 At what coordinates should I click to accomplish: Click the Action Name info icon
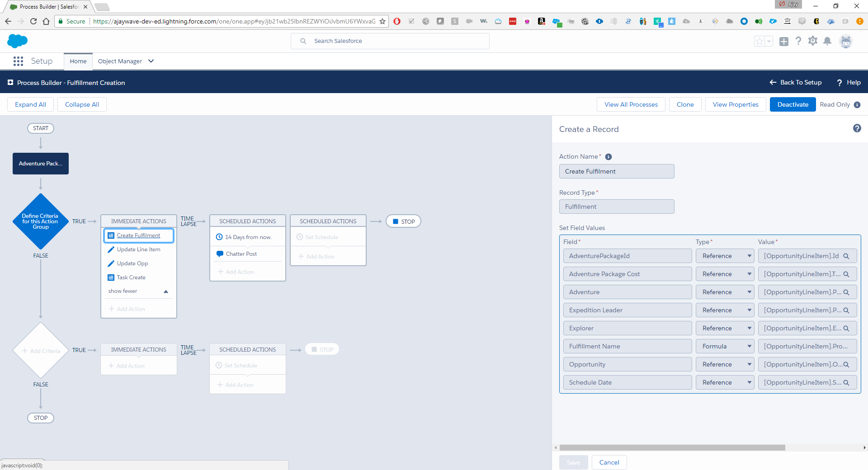pos(609,157)
